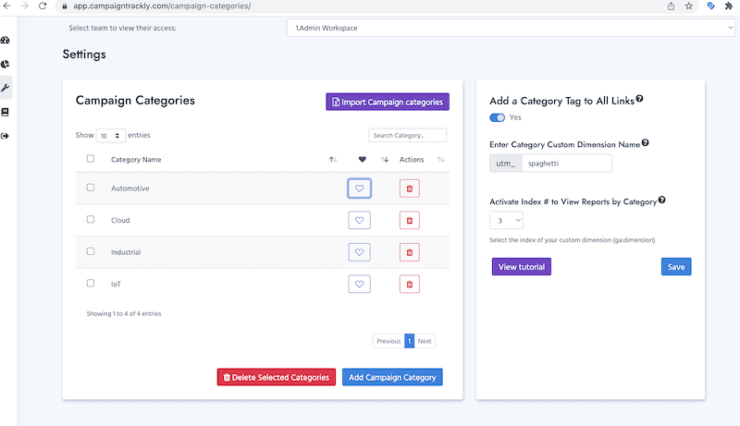This screenshot has height=426, width=740.
Task: Favorite the Automotive category
Action: [359, 188]
